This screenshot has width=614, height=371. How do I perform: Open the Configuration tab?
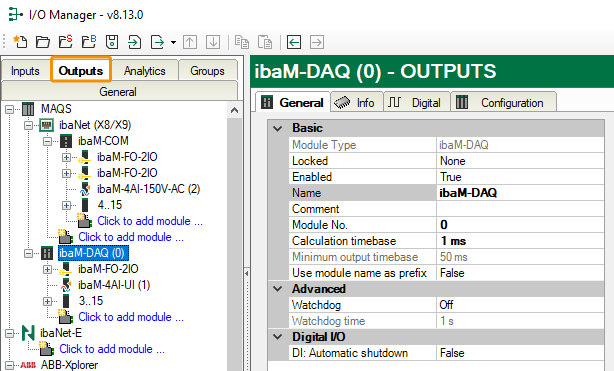[x=504, y=103]
